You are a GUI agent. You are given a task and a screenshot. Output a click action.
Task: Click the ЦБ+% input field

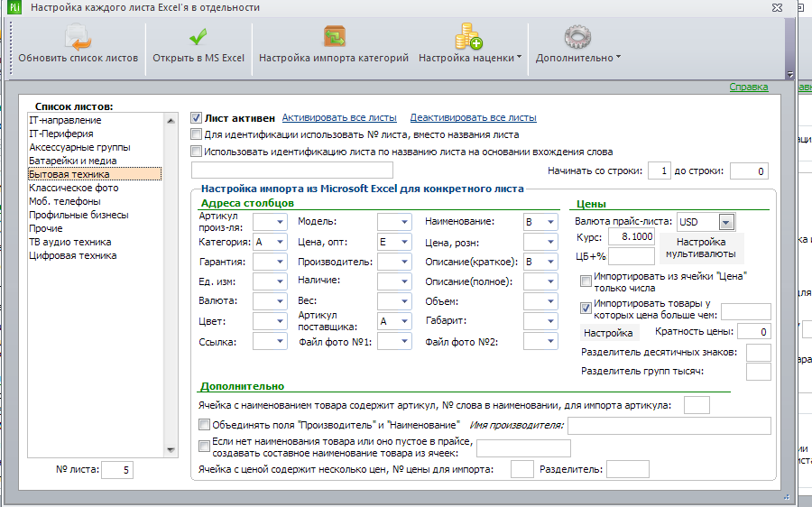(x=632, y=256)
